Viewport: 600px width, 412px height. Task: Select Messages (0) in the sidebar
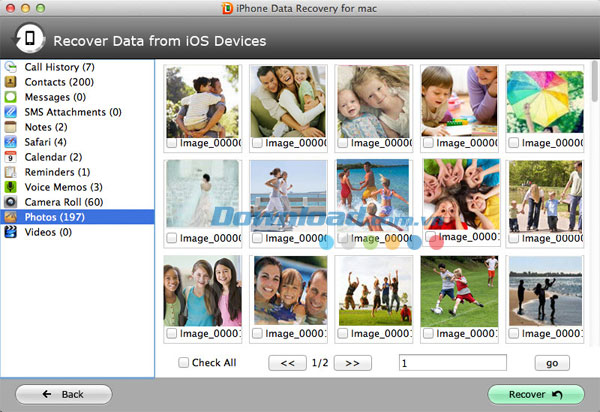tap(77, 97)
